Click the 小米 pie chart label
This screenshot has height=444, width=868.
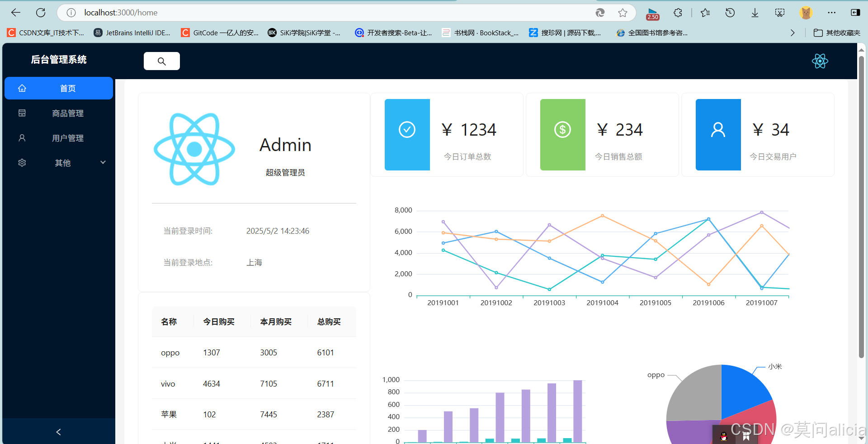point(775,367)
